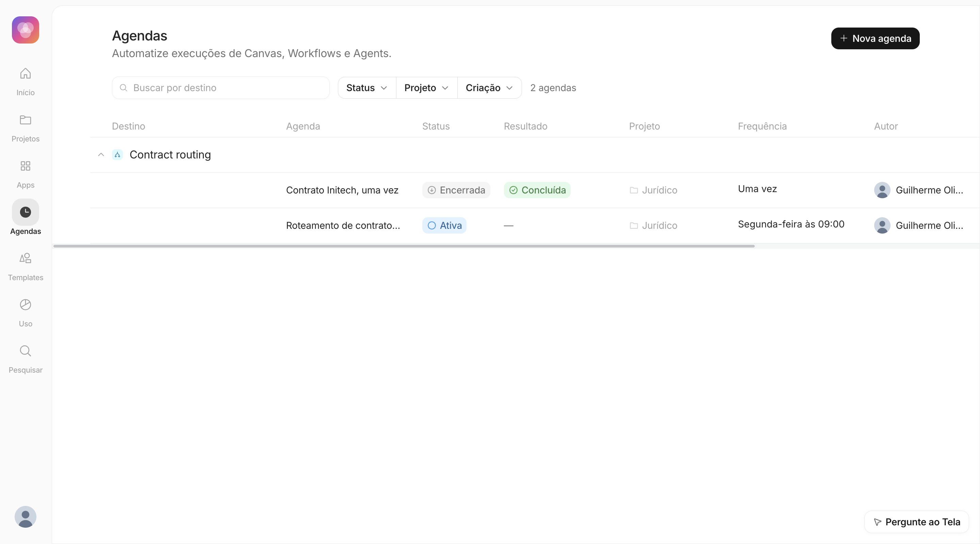Viewport: 980px width, 544px height.
Task: Open user profile avatar at sidebar bottom
Action: (x=26, y=516)
